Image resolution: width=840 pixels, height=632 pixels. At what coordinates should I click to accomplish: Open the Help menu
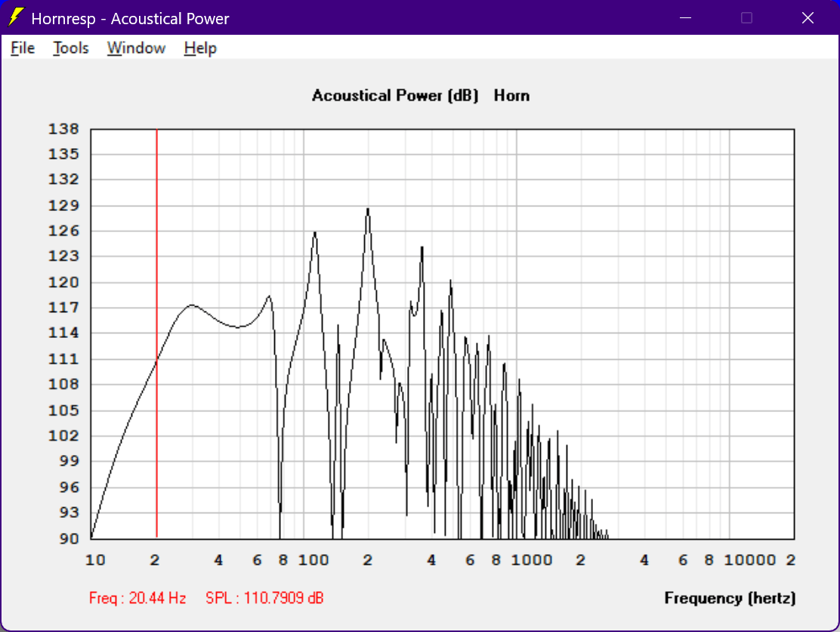click(200, 48)
